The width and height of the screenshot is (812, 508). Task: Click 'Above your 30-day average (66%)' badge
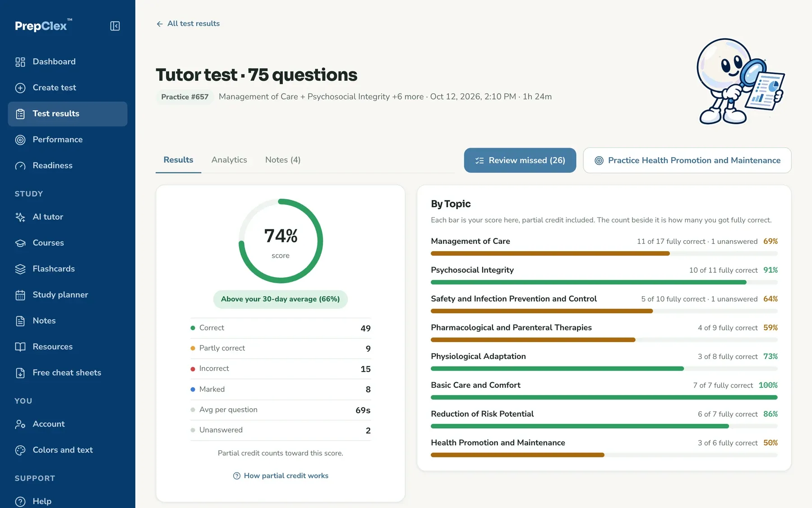pyautogui.click(x=280, y=299)
